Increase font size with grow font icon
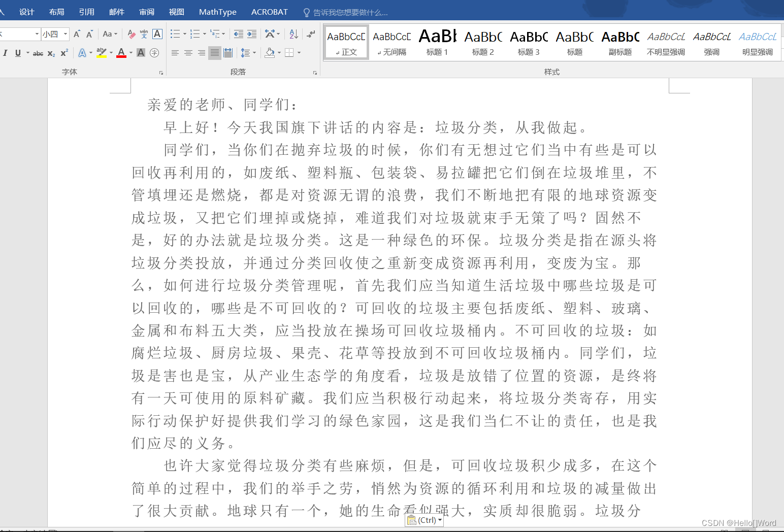This screenshot has height=532, width=784. coord(77,34)
